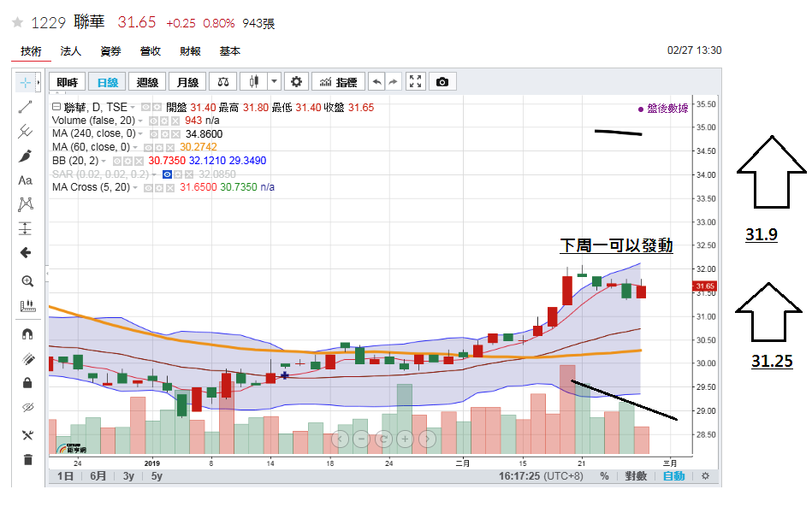Expand MA (240, close, 0) dropdown arrow
Screen dimensions: 812x513
(140, 134)
